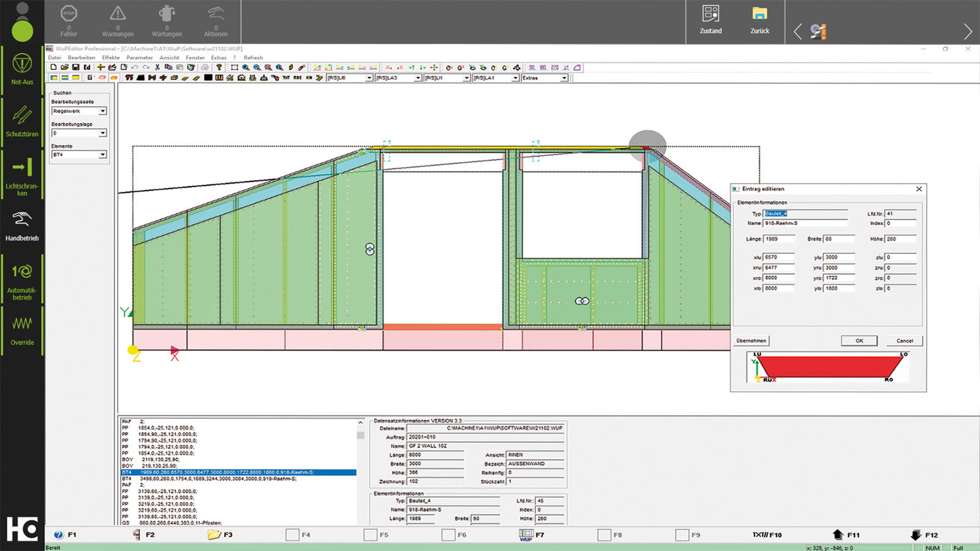Click the Print toolbar icon
The width and height of the screenshot is (980, 551).
(x=205, y=67)
